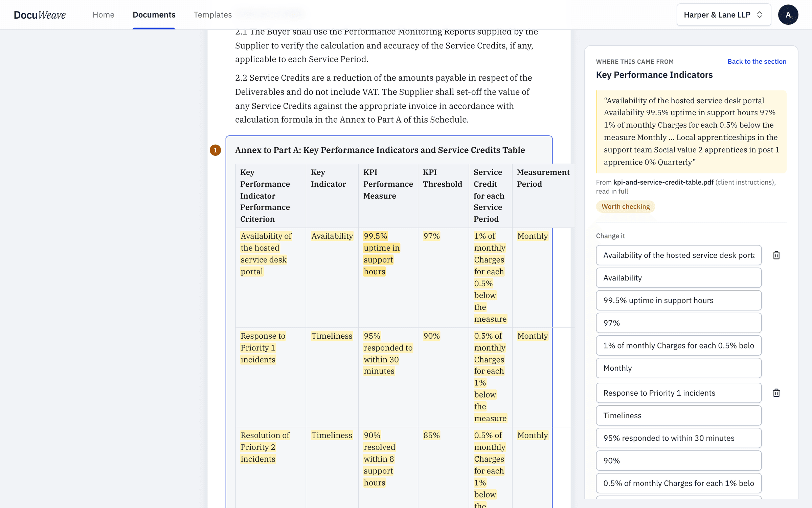Image resolution: width=812 pixels, height=508 pixels.
Task: Select the 85% threshold table cell
Action: 443,467
